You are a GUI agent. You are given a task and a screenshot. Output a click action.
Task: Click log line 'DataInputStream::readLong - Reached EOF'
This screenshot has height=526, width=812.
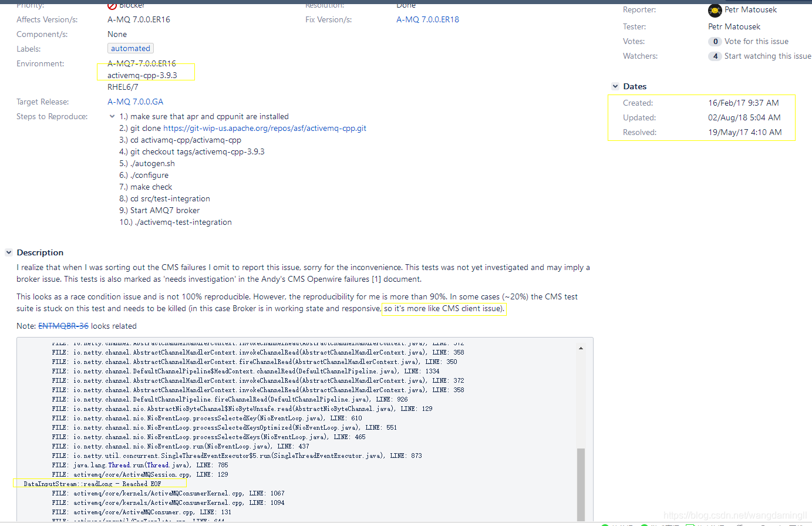tap(92, 484)
